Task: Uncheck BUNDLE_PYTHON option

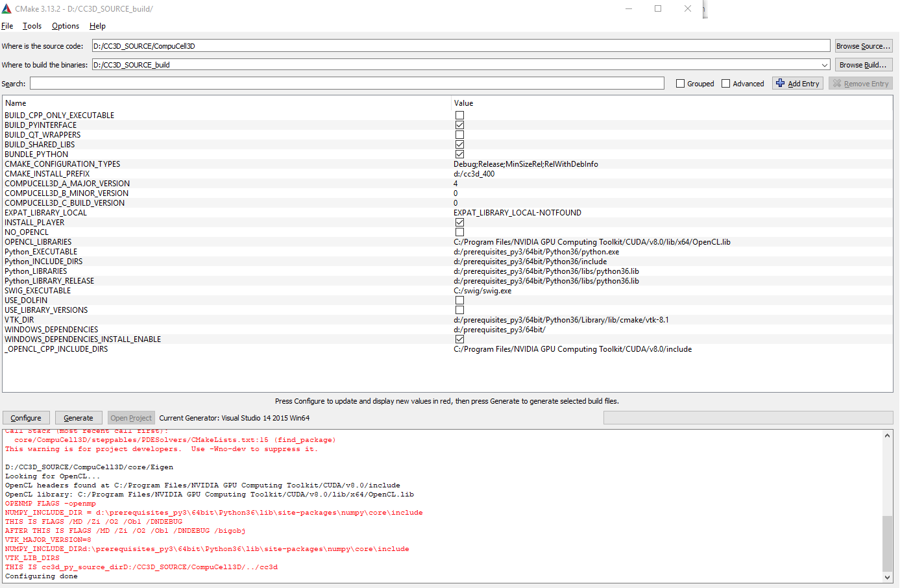Action: click(x=459, y=154)
